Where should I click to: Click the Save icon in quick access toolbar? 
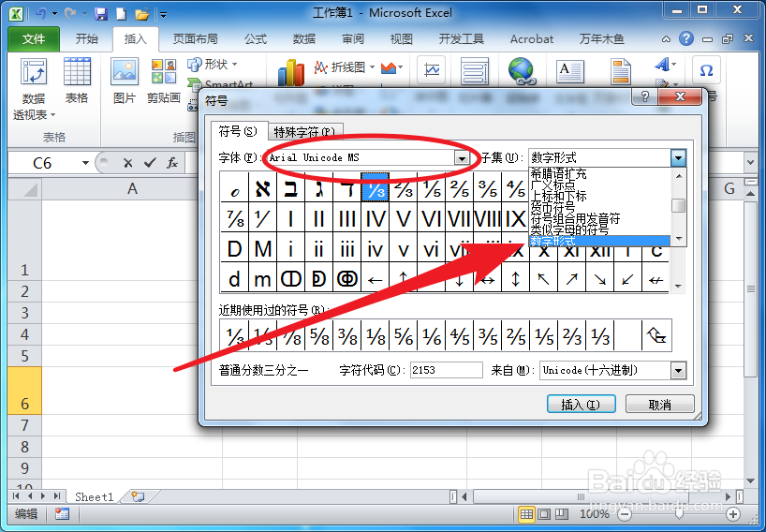click(x=100, y=14)
